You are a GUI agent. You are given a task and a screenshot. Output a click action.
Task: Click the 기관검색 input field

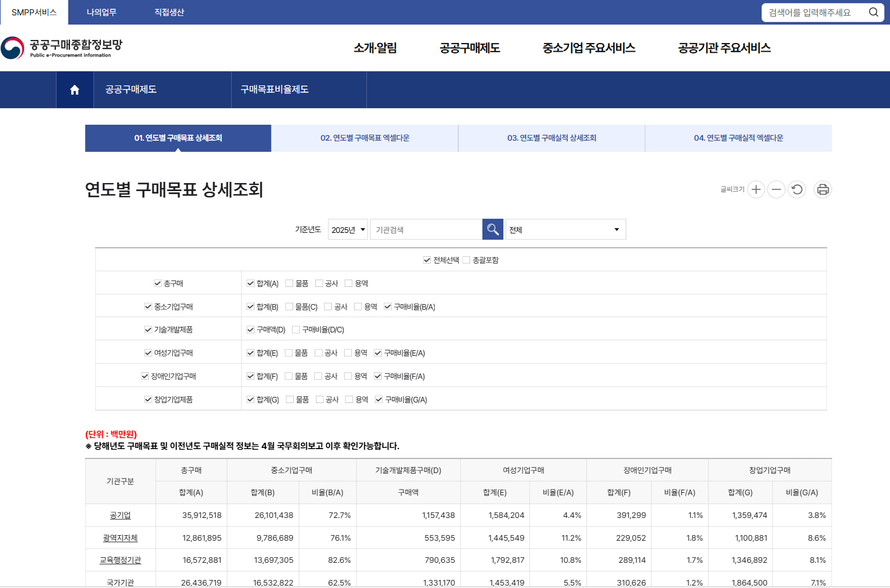[x=426, y=229]
